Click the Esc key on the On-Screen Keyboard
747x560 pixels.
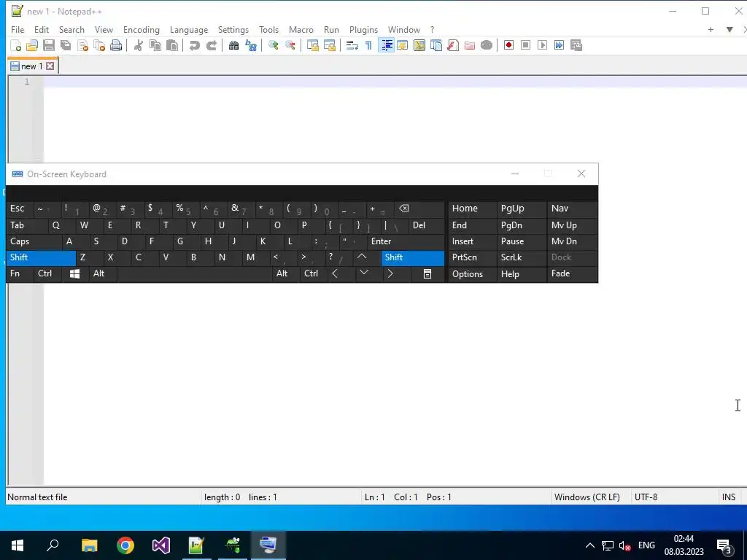[20, 209]
